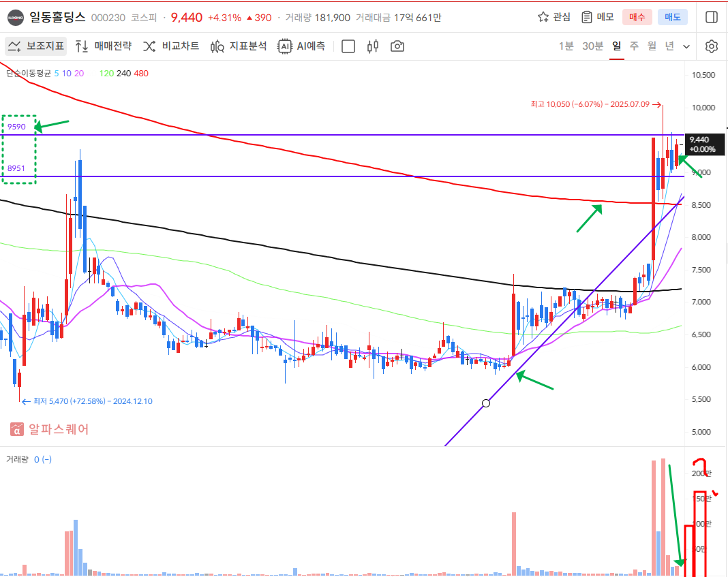Click the stock code 000230
Image resolution: width=728 pixels, height=577 pixels.
(x=108, y=18)
